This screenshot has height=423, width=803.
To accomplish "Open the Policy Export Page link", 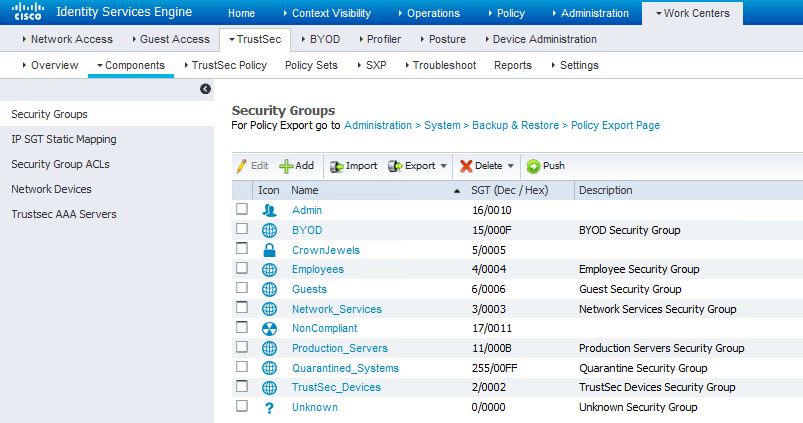I will click(x=615, y=125).
